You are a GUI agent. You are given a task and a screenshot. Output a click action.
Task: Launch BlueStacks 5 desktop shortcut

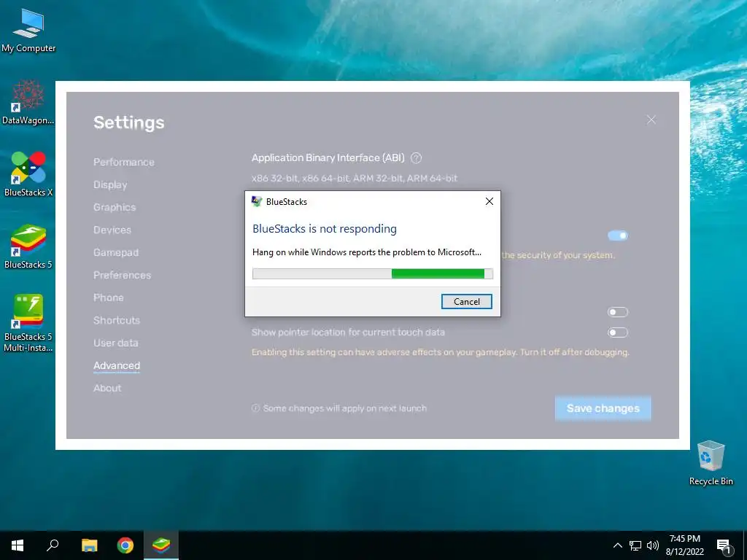pos(28,246)
